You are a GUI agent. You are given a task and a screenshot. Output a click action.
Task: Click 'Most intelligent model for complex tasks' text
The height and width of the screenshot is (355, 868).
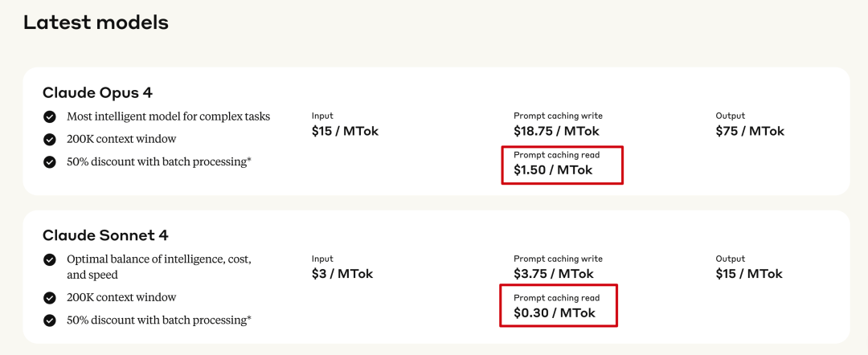(x=168, y=116)
